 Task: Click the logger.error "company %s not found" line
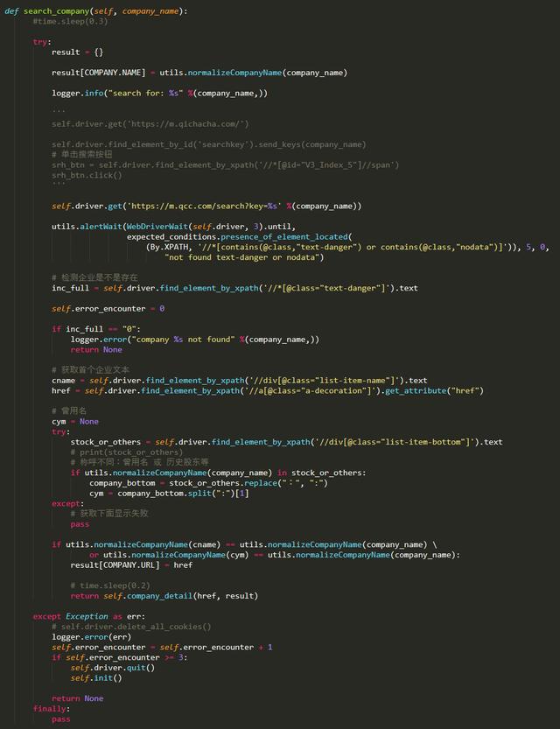(195, 340)
